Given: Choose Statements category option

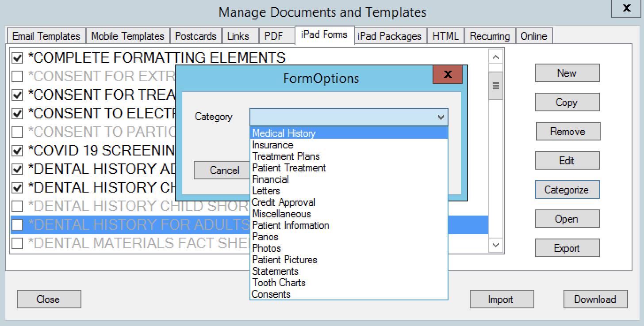Looking at the screenshot, I should pos(349,271).
